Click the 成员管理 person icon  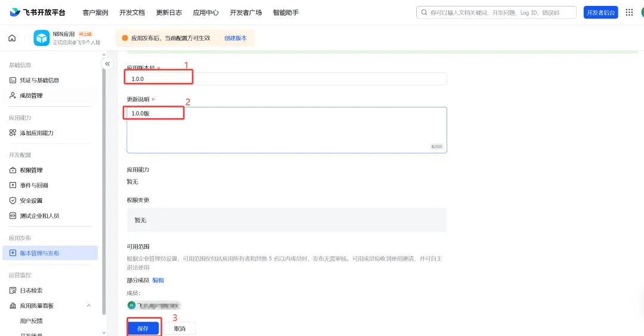click(x=13, y=95)
